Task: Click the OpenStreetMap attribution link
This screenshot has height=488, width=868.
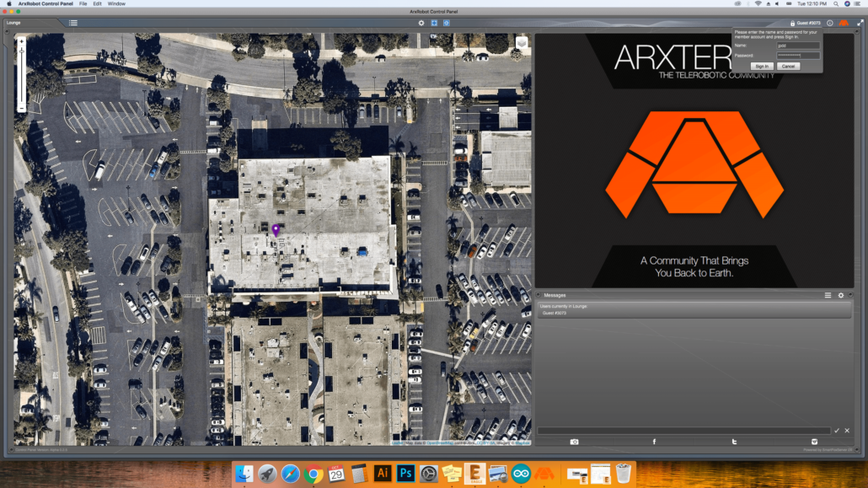Action: click(440, 443)
